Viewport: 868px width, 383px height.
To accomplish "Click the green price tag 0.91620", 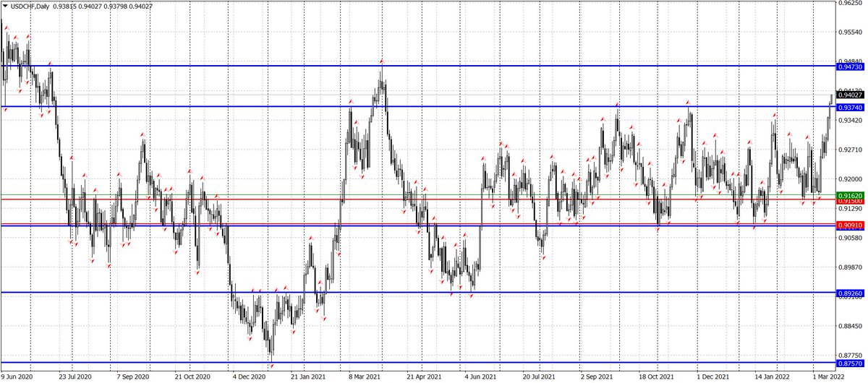I will tap(849, 195).
